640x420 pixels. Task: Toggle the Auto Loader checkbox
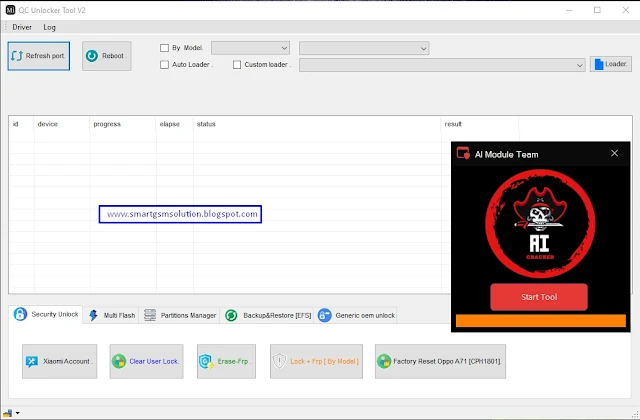[164, 64]
